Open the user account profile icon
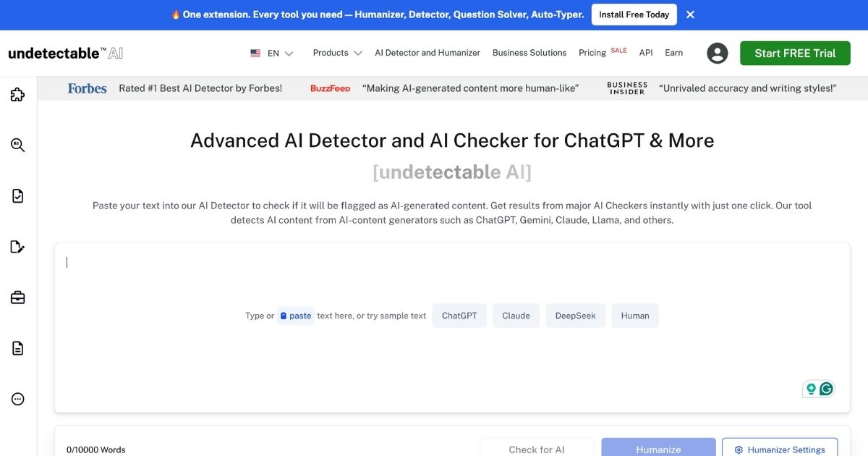Screen dimensions: 868x456 [x=717, y=53]
